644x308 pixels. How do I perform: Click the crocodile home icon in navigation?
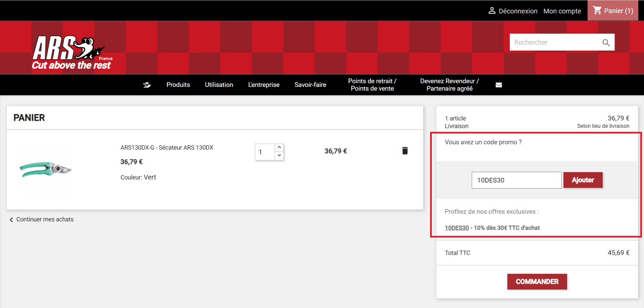147,85
